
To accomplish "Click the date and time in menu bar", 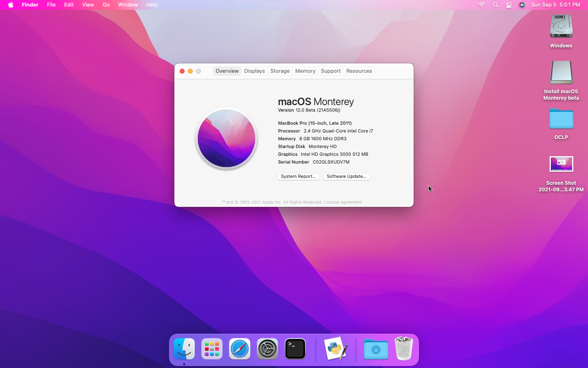I will 555,5.
